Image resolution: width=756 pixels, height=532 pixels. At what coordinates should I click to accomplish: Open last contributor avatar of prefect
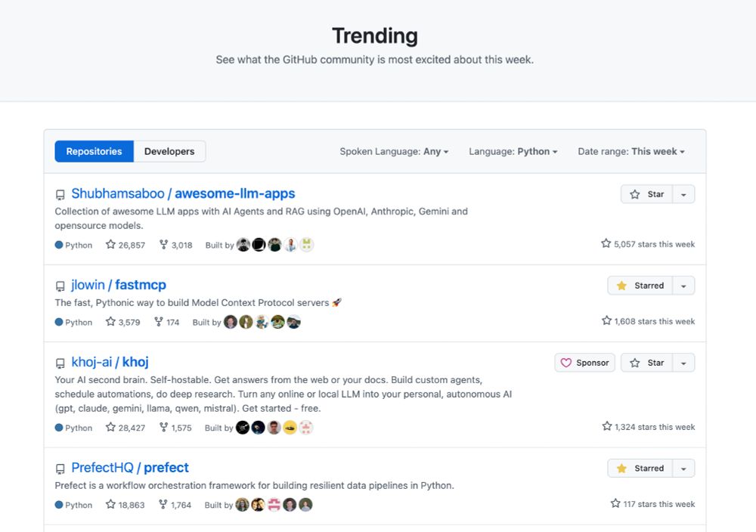305,505
